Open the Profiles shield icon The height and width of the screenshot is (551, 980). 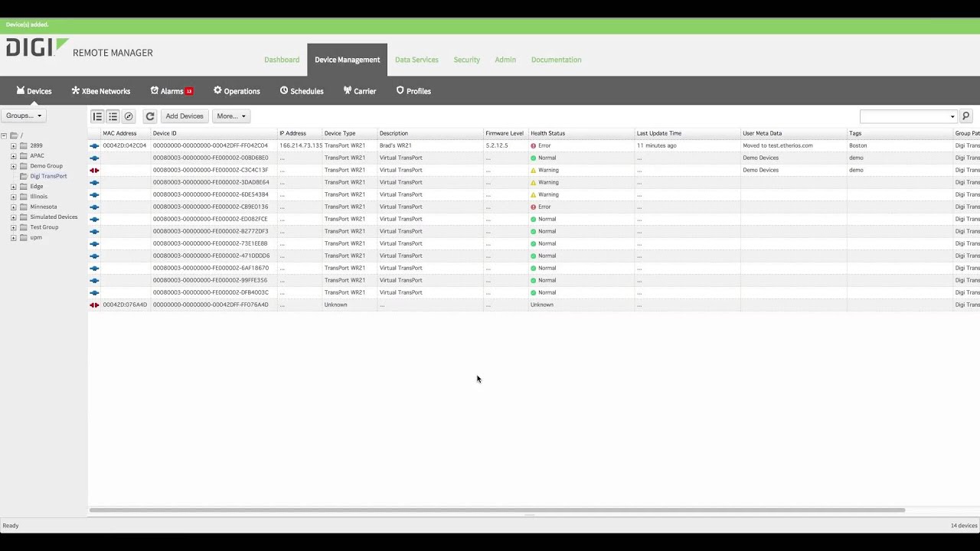tap(400, 90)
